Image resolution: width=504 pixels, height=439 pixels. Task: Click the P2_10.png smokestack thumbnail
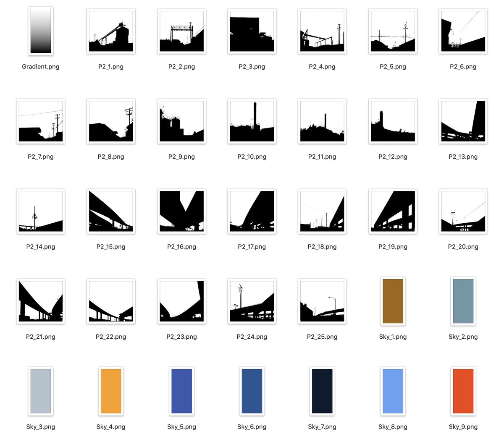(252, 121)
